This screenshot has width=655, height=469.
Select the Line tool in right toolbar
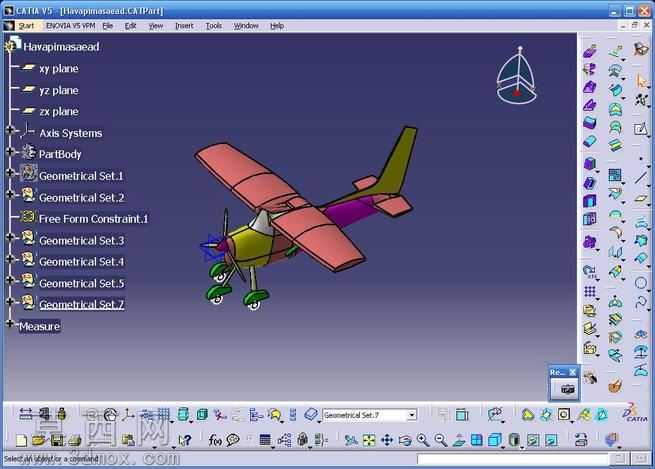coord(641,178)
